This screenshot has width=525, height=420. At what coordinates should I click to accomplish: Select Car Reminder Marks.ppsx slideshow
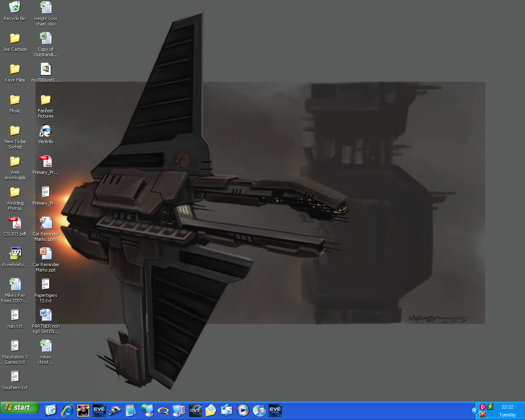click(x=46, y=229)
